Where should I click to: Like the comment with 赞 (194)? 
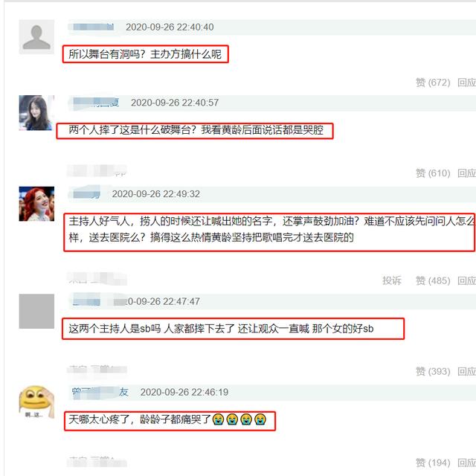point(433,463)
